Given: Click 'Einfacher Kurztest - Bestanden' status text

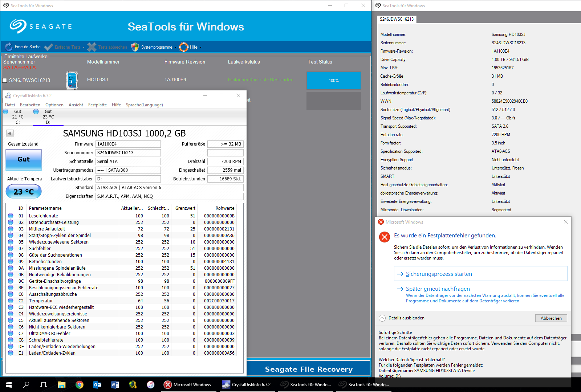Looking at the screenshot, I should pyautogui.click(x=261, y=80).
